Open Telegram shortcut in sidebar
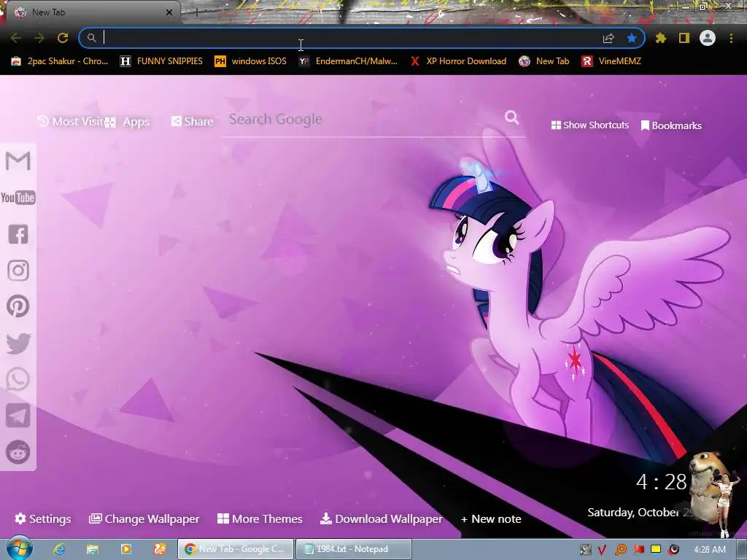Viewport: 747px width, 560px height. pyautogui.click(x=18, y=416)
